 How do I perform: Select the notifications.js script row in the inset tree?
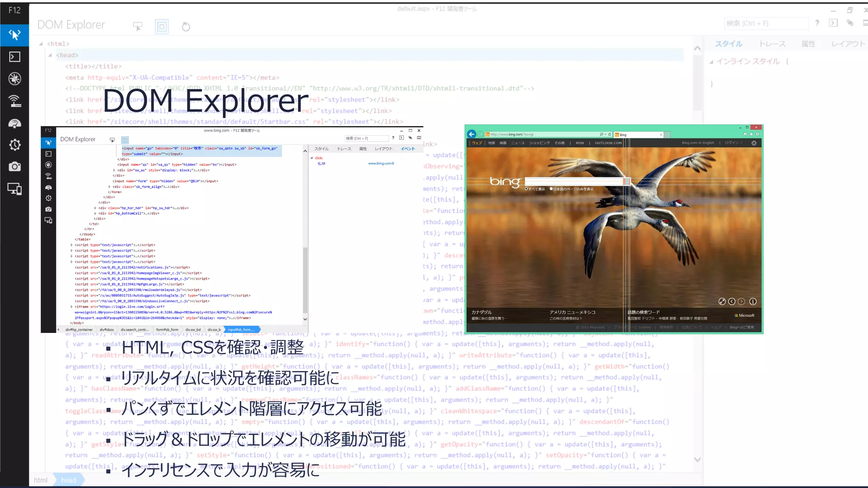[132, 267]
